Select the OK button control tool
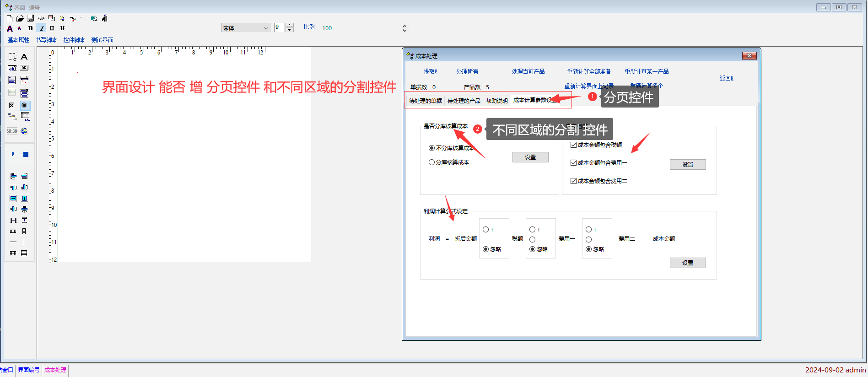Screen dimensions: 868x377 24,68
